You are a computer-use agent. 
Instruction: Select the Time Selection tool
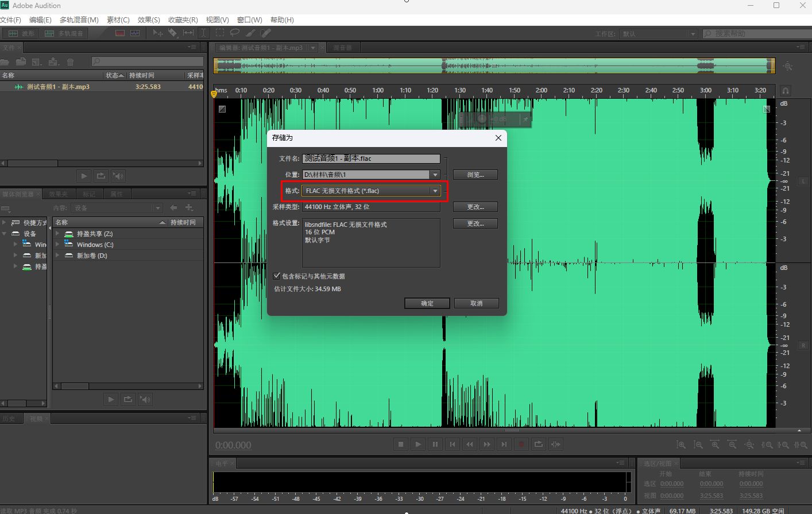point(203,33)
